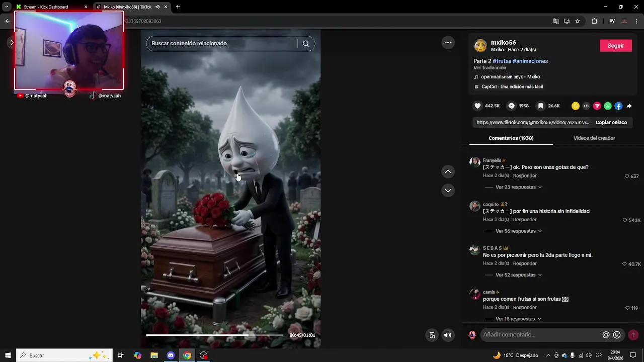Open mxiko56 profile avatar
The image size is (644, 362).
pyautogui.click(x=480, y=46)
